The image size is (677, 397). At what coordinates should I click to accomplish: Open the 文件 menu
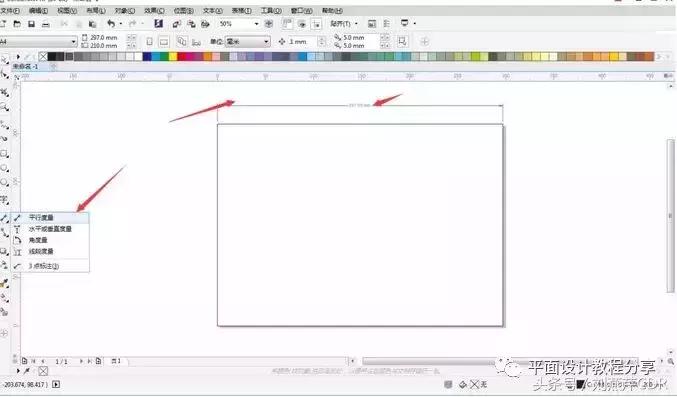click(x=9, y=10)
